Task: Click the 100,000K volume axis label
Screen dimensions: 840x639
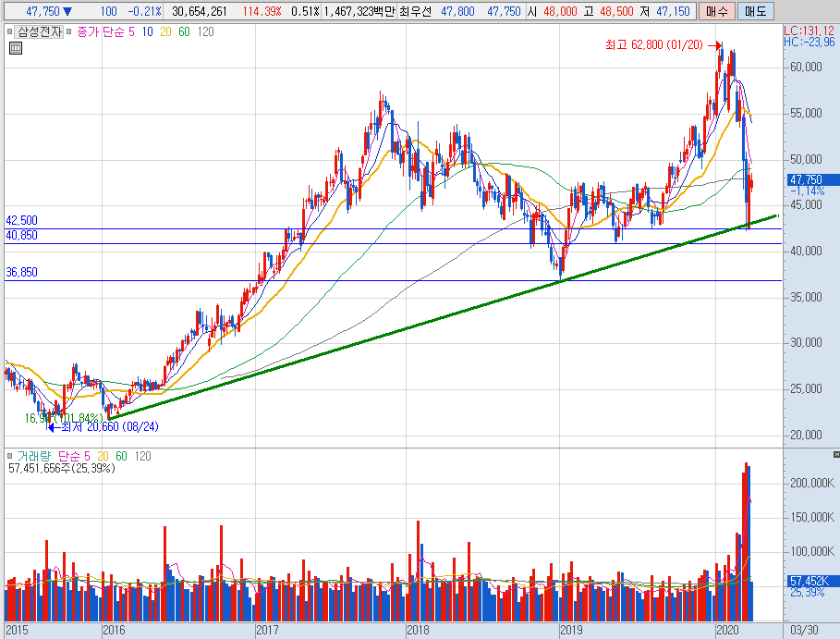Action: tap(812, 552)
